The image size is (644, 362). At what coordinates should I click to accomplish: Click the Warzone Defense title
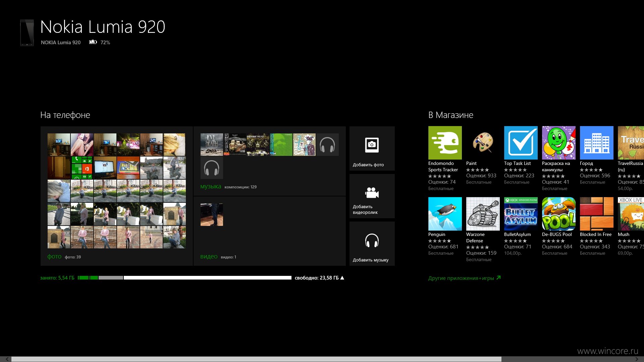(475, 238)
